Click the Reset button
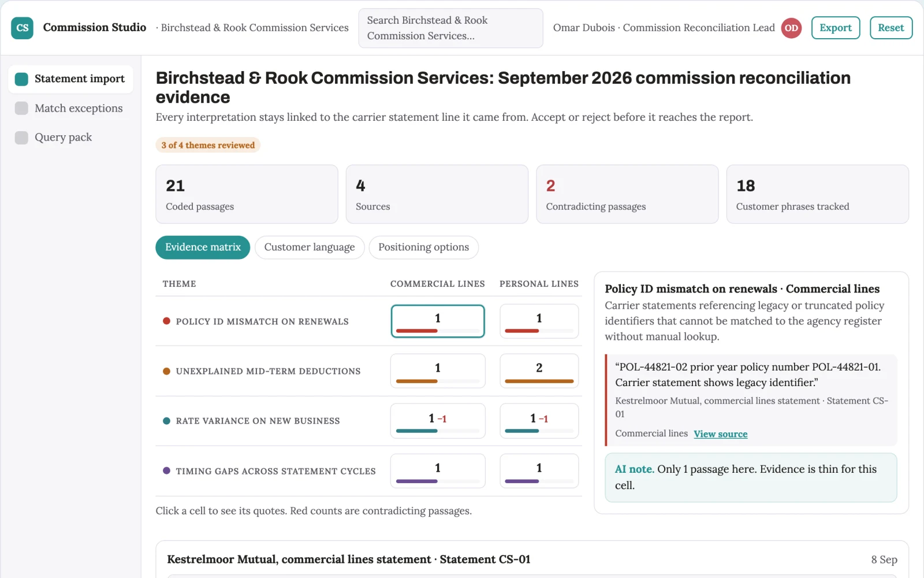 891,28
